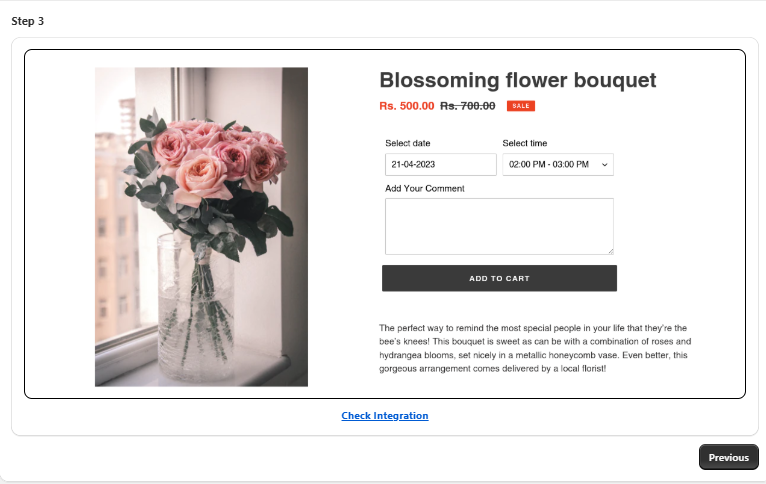The height and width of the screenshot is (484, 766).
Task: Click the Select time label
Action: pyautogui.click(x=525, y=143)
